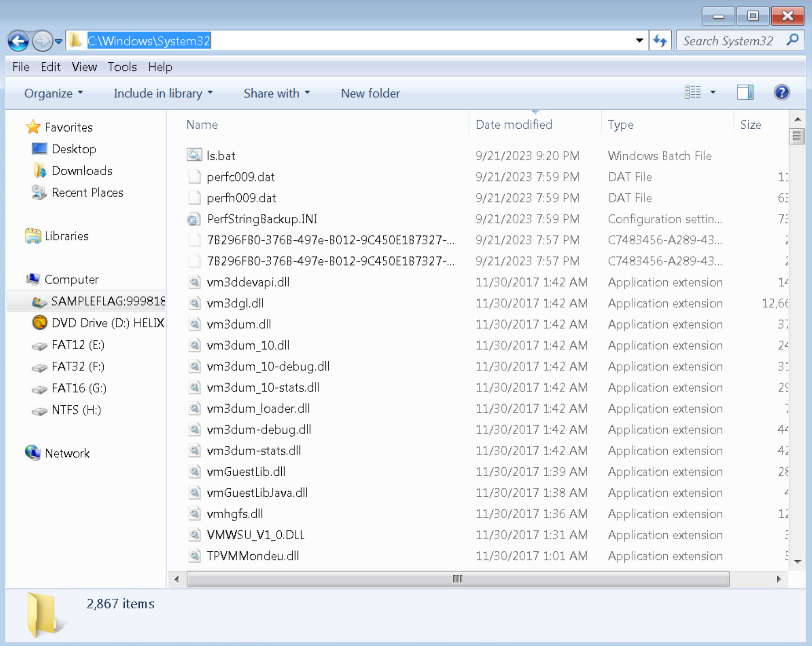The width and height of the screenshot is (812, 646).
Task: Click the DVD Drive (D:) HELIX icon
Action: pyautogui.click(x=40, y=323)
